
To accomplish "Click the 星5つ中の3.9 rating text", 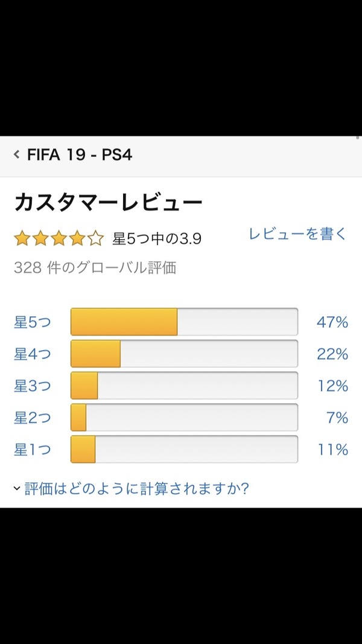I will [x=157, y=239].
